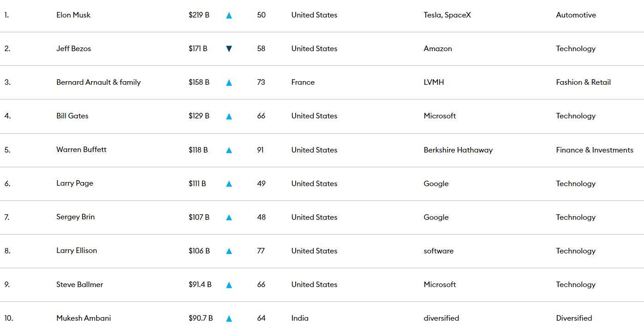The width and height of the screenshot is (644, 335).
Task: Open Larry Ellison's profile
Action: (x=77, y=250)
